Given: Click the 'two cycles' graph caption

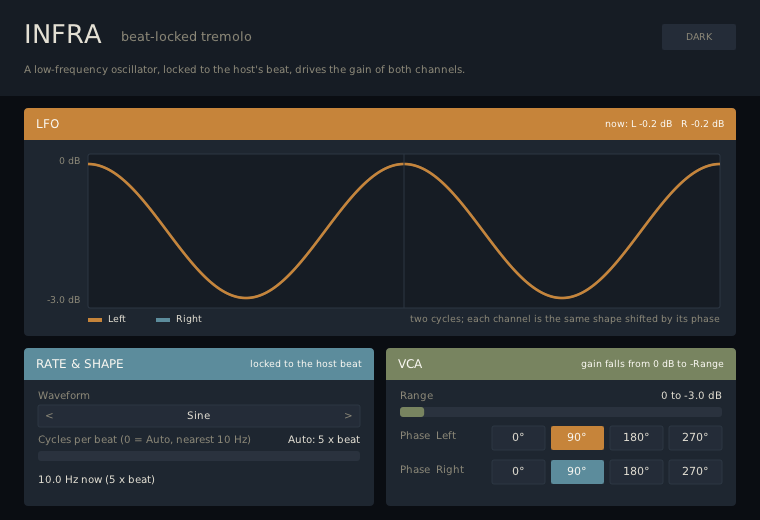Looking at the screenshot, I should point(565,319).
